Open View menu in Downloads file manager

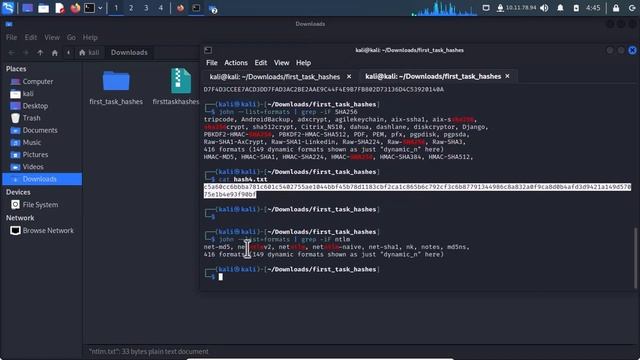[x=52, y=37]
